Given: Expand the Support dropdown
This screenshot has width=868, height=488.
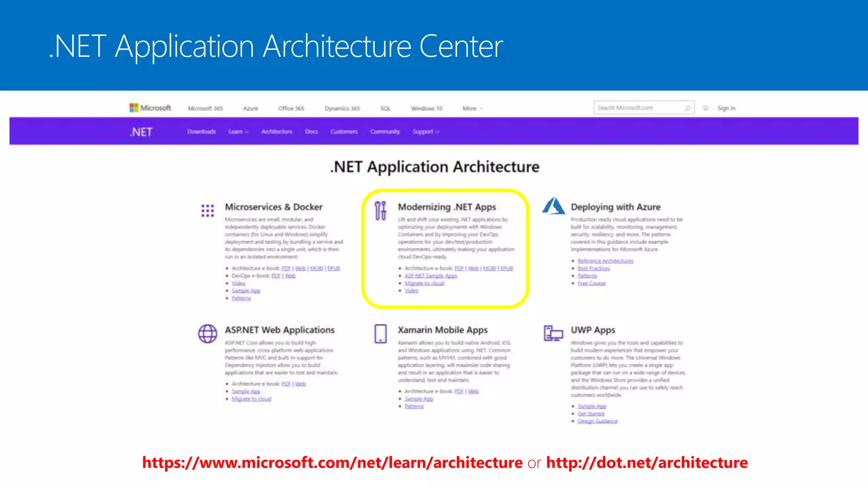Looking at the screenshot, I should (426, 132).
